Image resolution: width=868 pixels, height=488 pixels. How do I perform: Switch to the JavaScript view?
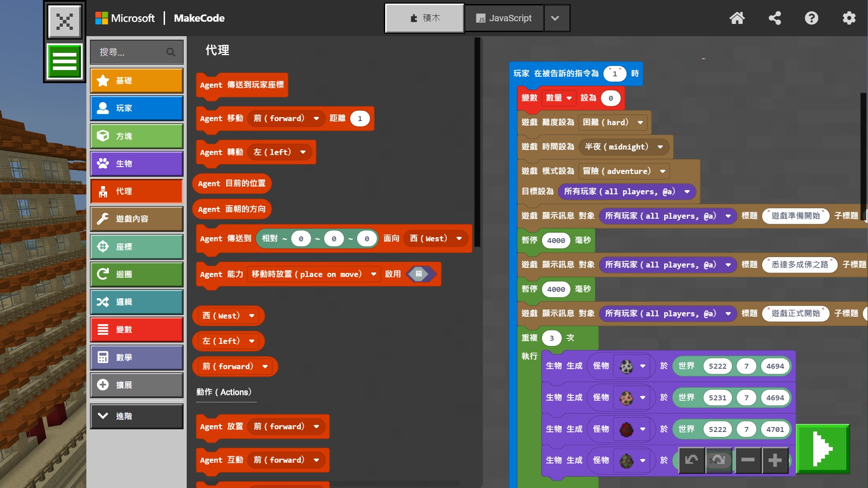504,18
